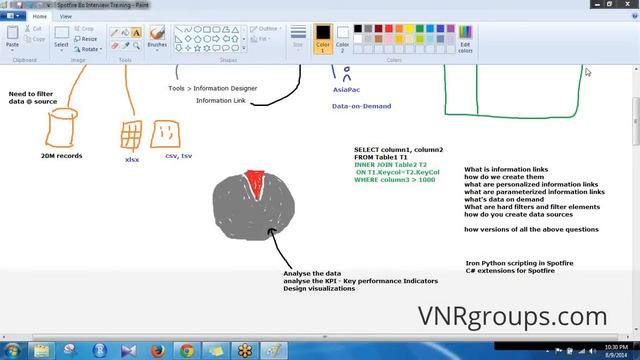Click the Crop button
The height and width of the screenshot is (360, 640).
tap(84, 29)
